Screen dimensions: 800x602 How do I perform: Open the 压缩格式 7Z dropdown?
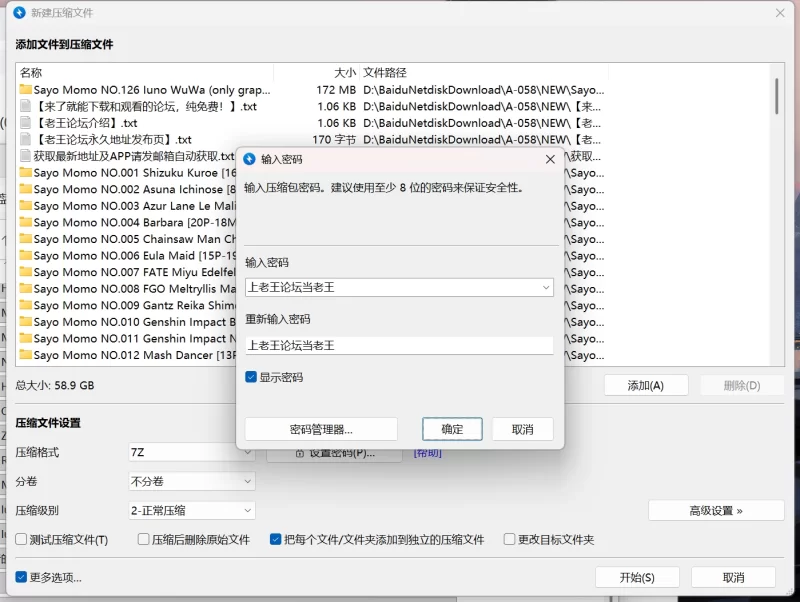pos(191,452)
